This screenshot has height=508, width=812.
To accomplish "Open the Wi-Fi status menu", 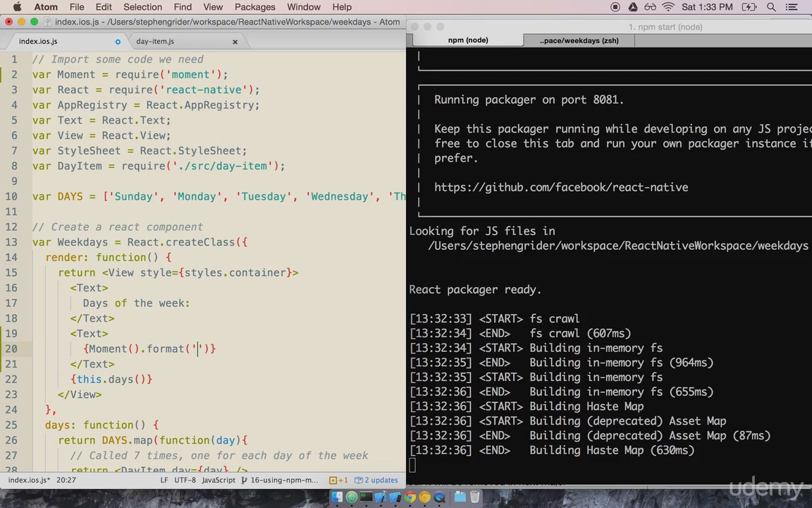I will pyautogui.click(x=668, y=7).
